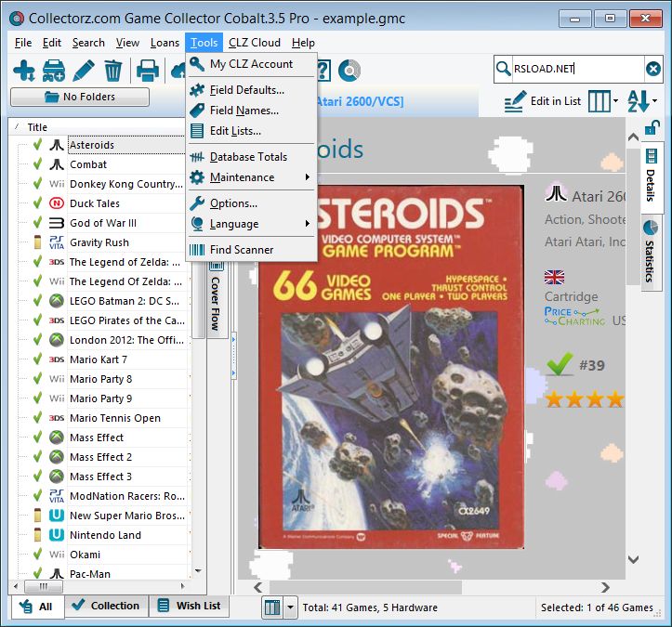The height and width of the screenshot is (627, 672).
Task: Click the search magnifier icon
Action: click(x=503, y=69)
